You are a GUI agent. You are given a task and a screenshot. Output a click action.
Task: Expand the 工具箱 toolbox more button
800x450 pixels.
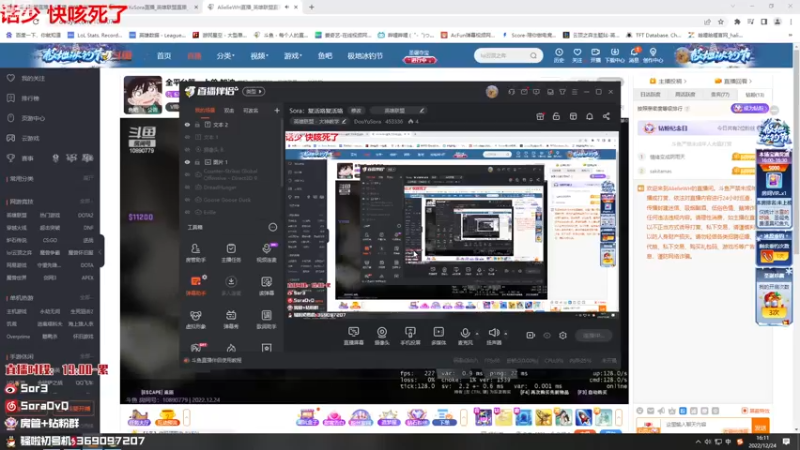[x=272, y=227]
